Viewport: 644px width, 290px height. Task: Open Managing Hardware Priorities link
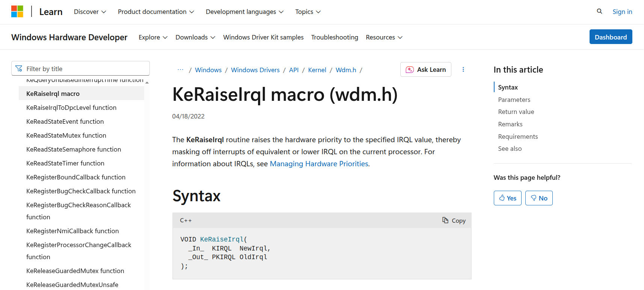point(319,164)
